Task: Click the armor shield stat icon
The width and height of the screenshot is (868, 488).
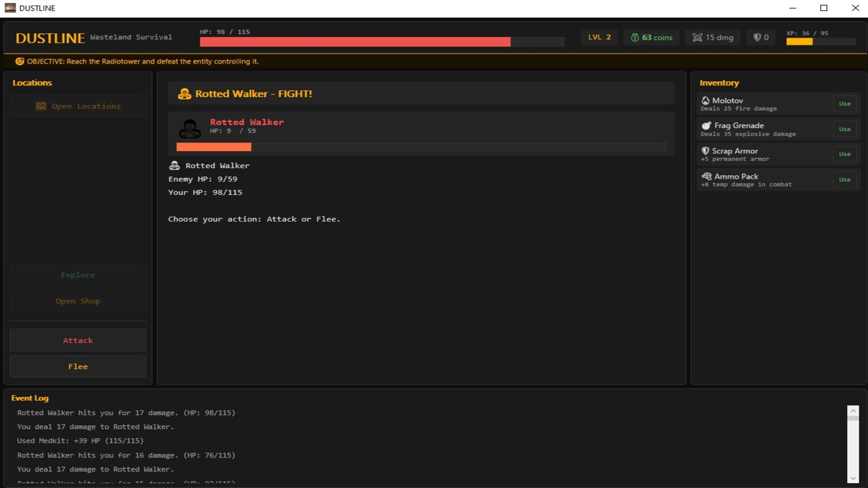Action: coord(757,38)
